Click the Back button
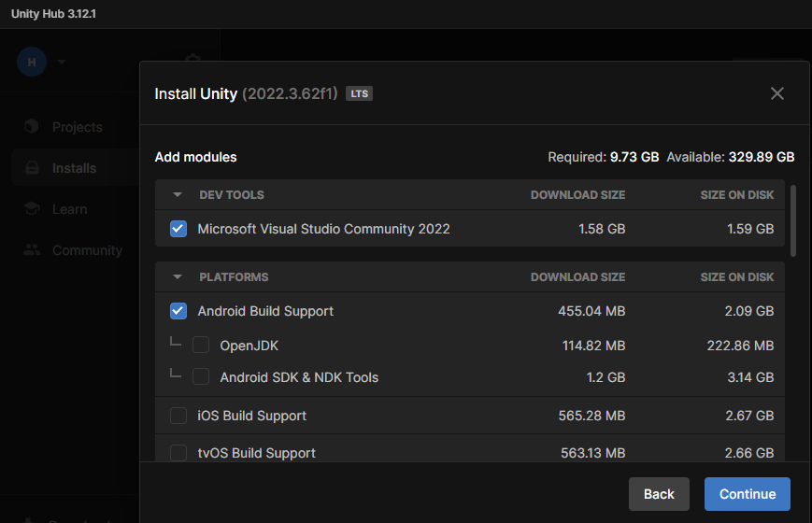This screenshot has height=523, width=812. (659, 494)
